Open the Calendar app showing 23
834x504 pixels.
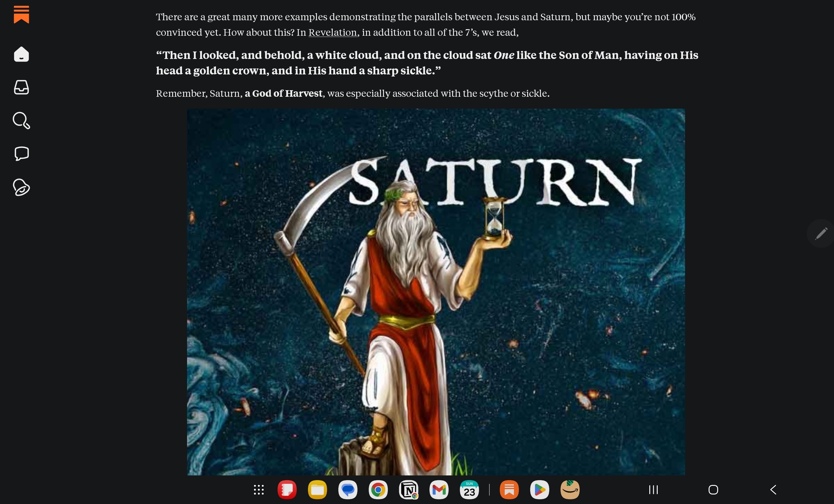pos(469,489)
